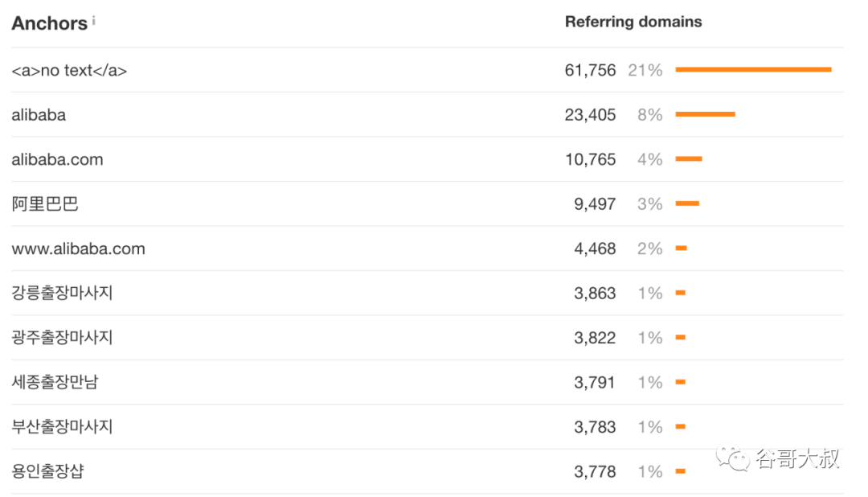The height and width of the screenshot is (497, 868).
Task: Open the 3,822 referring domains value
Action: pos(595,338)
